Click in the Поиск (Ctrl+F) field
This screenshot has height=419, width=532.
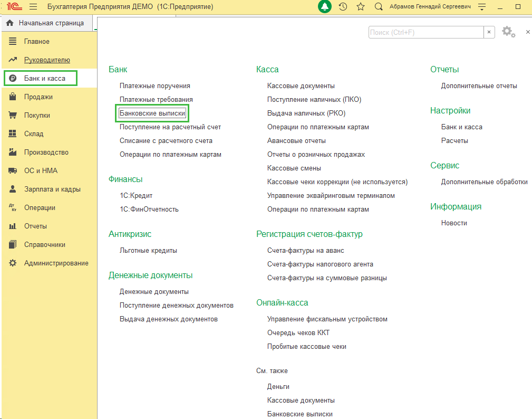[426, 32]
